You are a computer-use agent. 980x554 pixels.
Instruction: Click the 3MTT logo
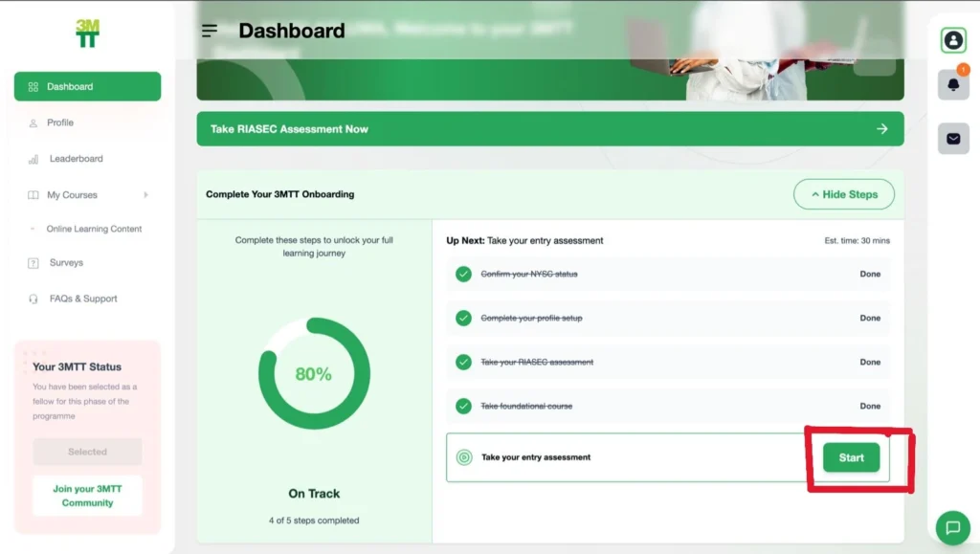[87, 33]
